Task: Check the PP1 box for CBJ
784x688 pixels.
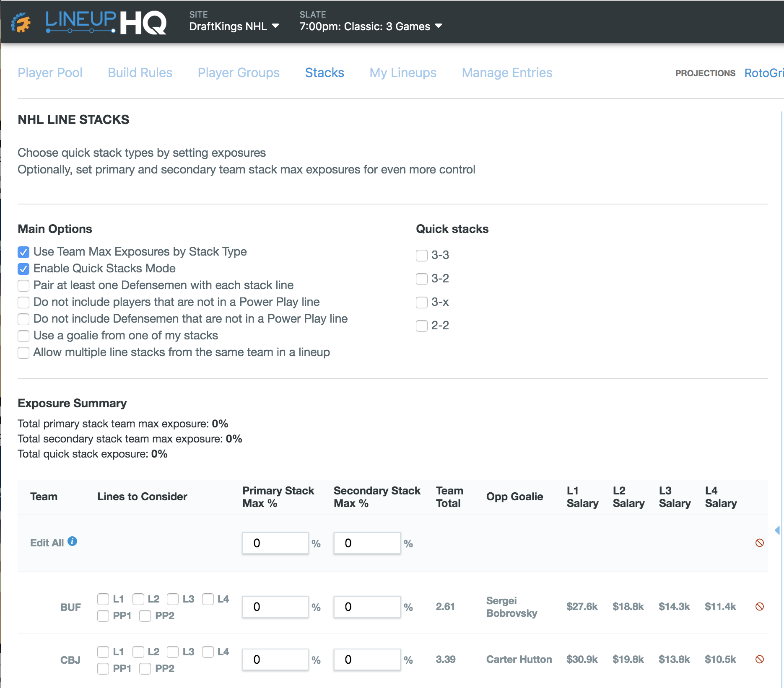Action: tap(103, 669)
